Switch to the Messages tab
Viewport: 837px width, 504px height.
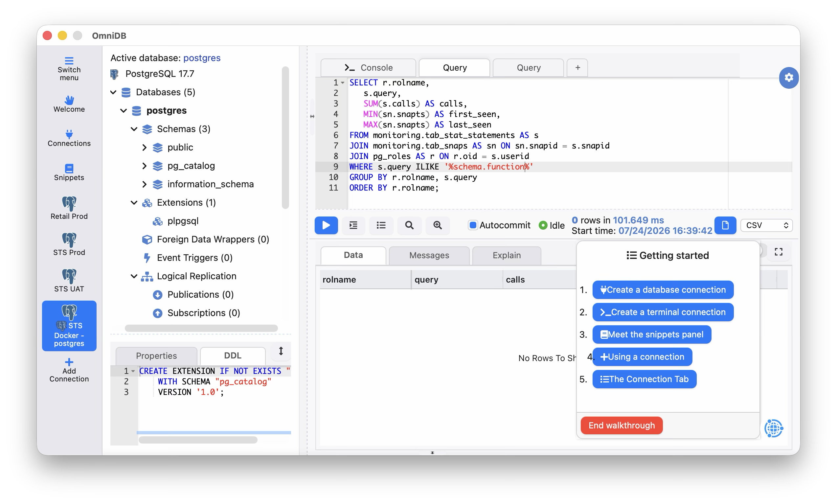pyautogui.click(x=429, y=255)
